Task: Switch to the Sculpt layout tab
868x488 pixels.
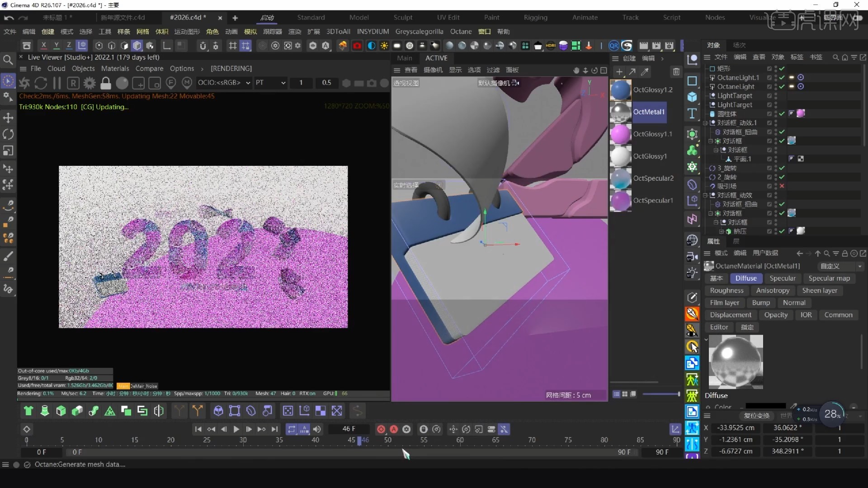Action: click(403, 18)
